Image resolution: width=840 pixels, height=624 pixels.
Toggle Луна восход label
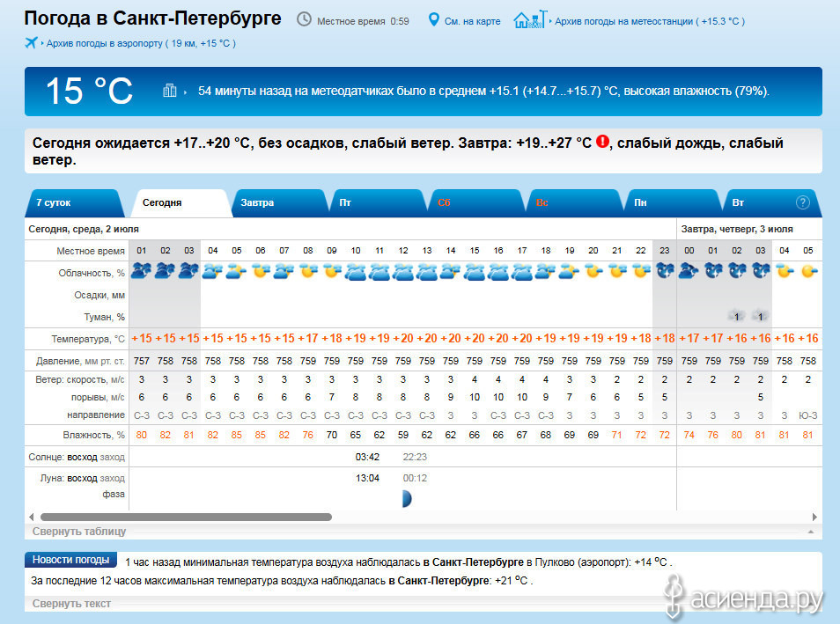coord(82,478)
